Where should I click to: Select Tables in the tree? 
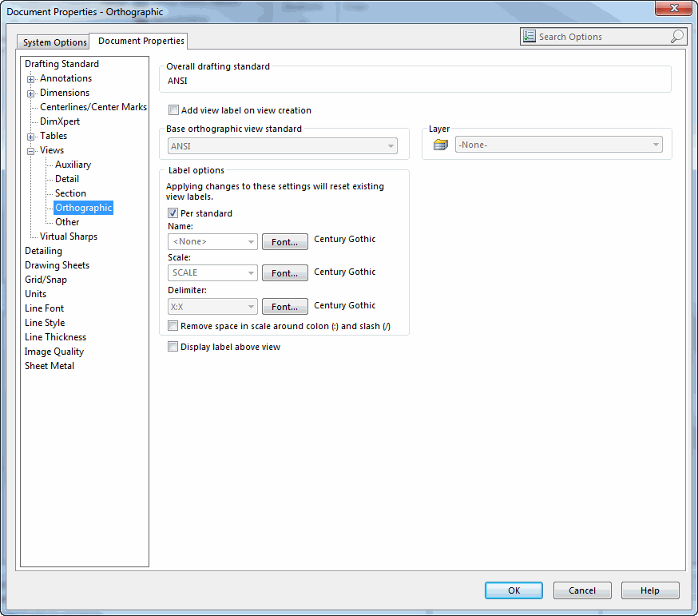tap(54, 135)
